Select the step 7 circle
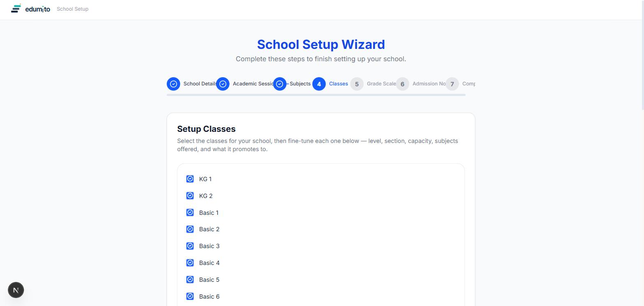 [452, 84]
